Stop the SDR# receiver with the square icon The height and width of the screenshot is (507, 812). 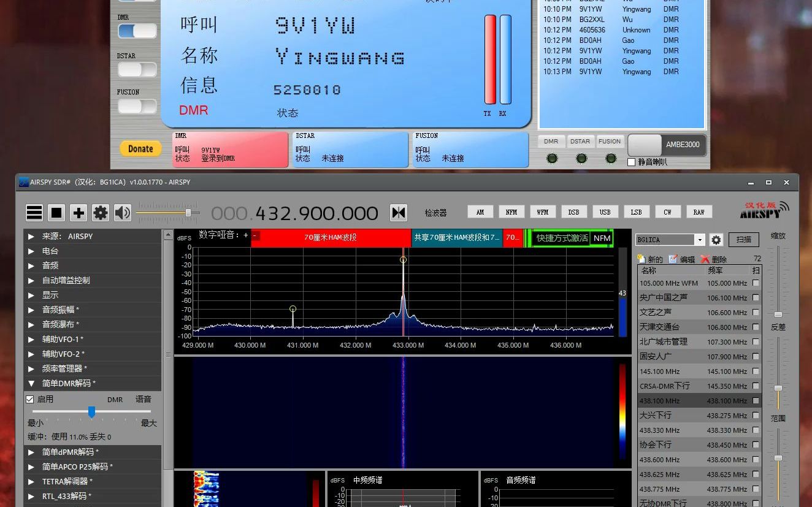coord(56,213)
